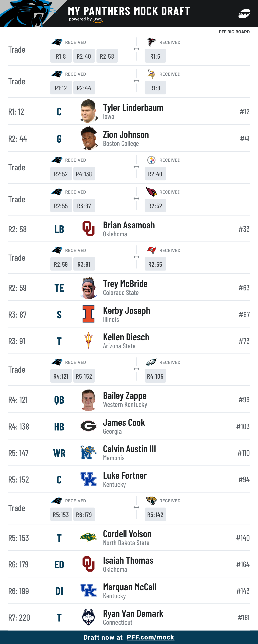
Task: Click the Philadelphia Eagles trade logo
Action: point(151,362)
